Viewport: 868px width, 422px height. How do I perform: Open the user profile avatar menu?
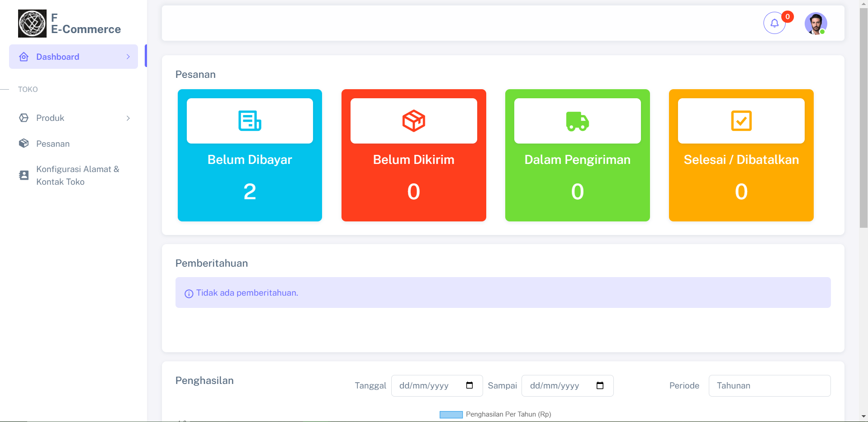tap(816, 24)
